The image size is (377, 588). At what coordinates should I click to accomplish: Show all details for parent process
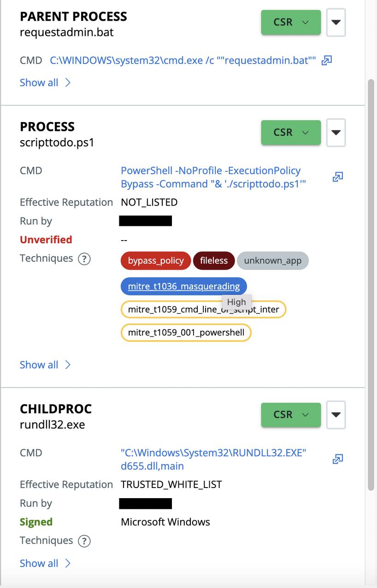pos(45,83)
